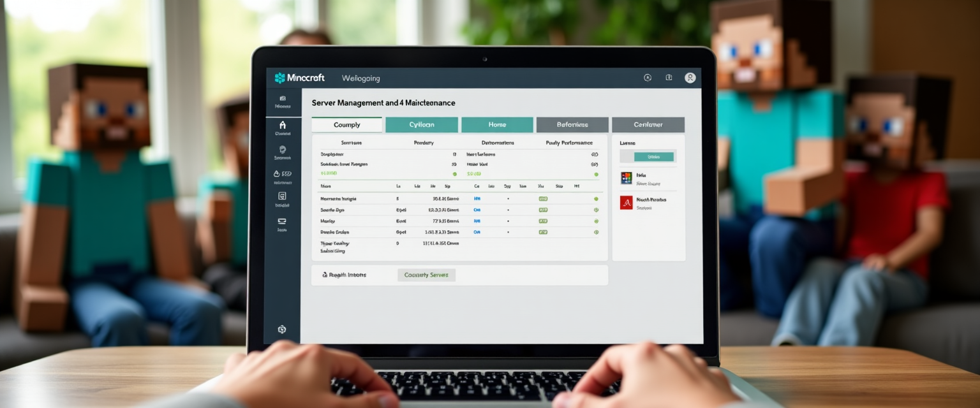980x408 pixels.
Task: Click the green status dot in the first table row
Action: click(x=596, y=199)
